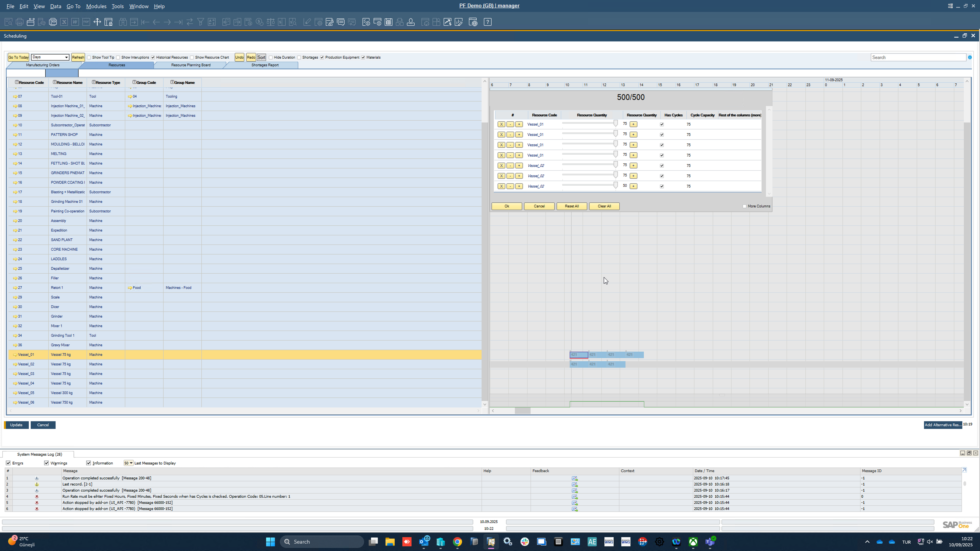Open Teams from the Windows taskbar

pyautogui.click(x=710, y=541)
